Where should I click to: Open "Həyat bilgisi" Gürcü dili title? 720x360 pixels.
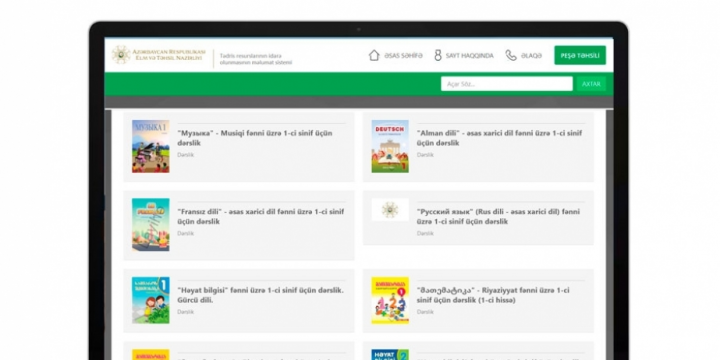click(260, 295)
